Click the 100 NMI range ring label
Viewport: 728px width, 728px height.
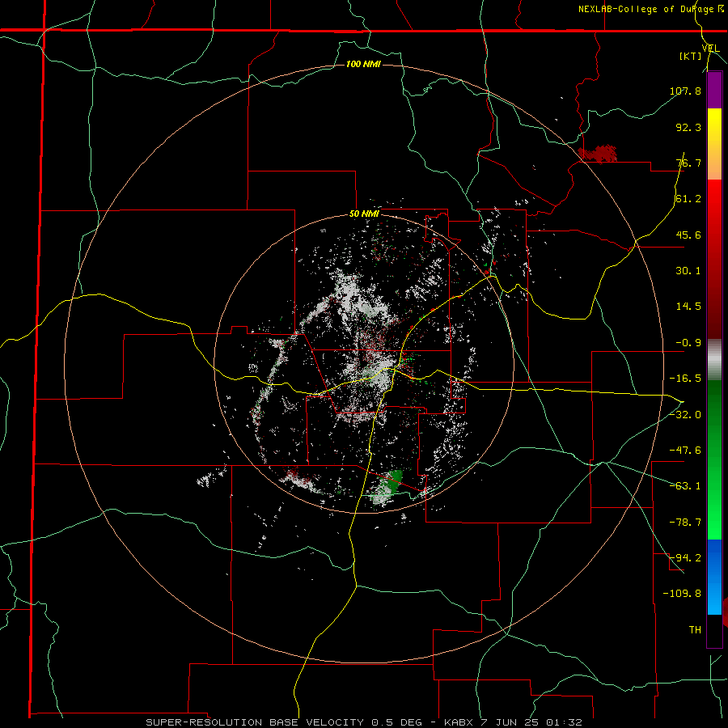pos(363,64)
